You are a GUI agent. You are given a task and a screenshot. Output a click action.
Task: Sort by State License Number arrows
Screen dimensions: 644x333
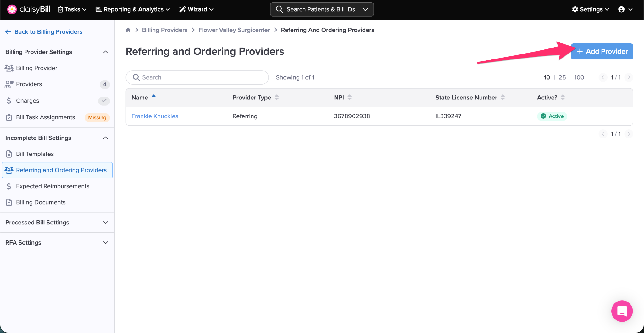coord(502,98)
